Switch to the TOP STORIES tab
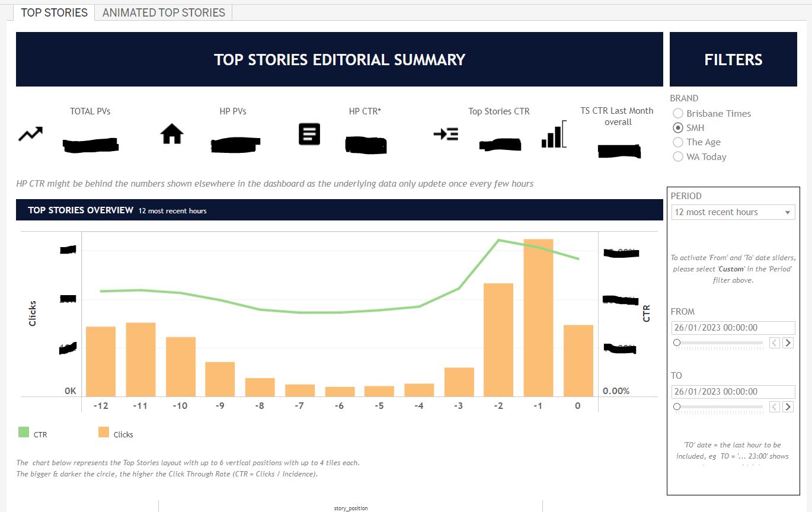The image size is (812, 512). (54, 12)
